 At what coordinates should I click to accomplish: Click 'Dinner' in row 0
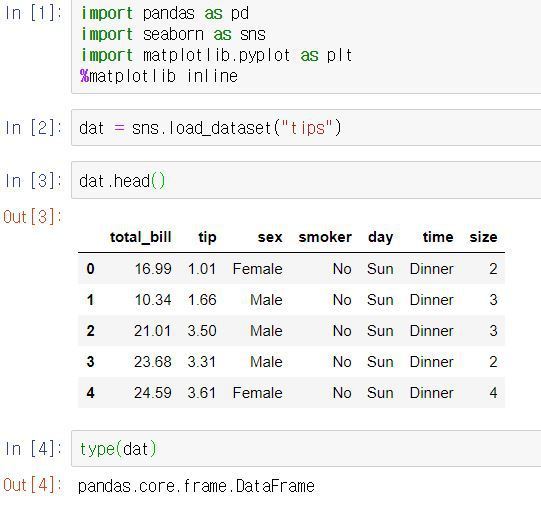click(432, 269)
